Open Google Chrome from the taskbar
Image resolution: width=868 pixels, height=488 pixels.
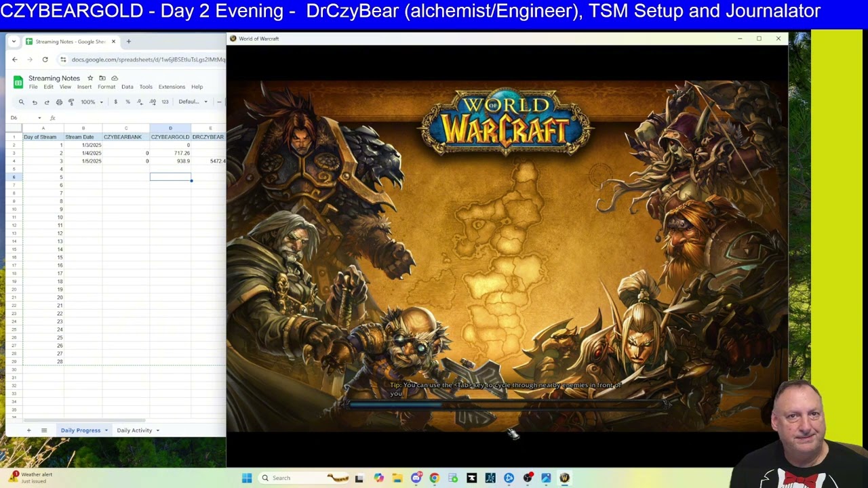pyautogui.click(x=434, y=478)
